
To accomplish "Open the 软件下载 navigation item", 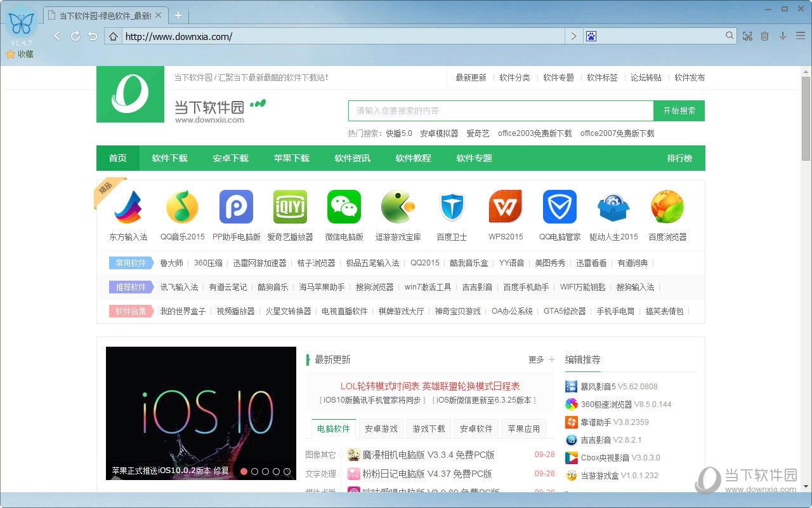I will (169, 158).
